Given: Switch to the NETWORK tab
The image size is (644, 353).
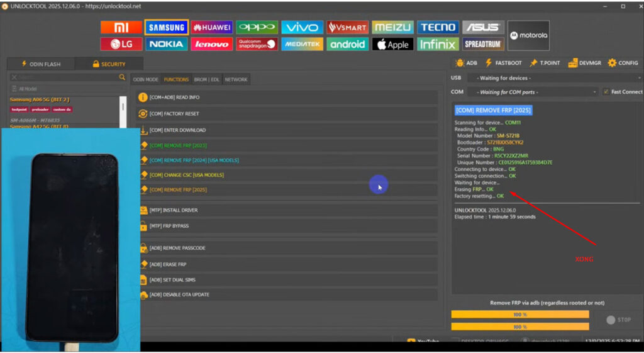Looking at the screenshot, I should [x=236, y=79].
